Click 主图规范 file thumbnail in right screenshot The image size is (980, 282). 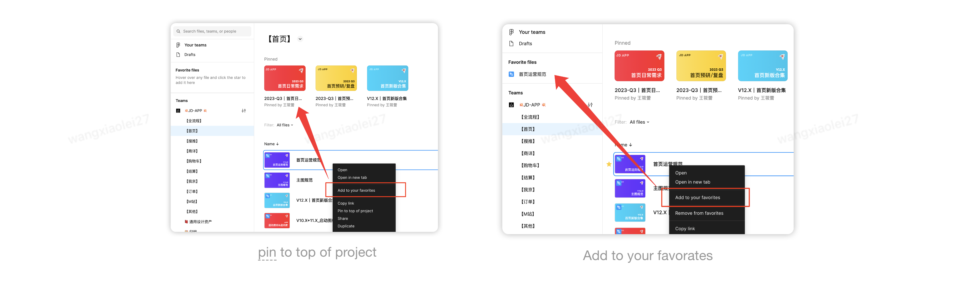630,189
